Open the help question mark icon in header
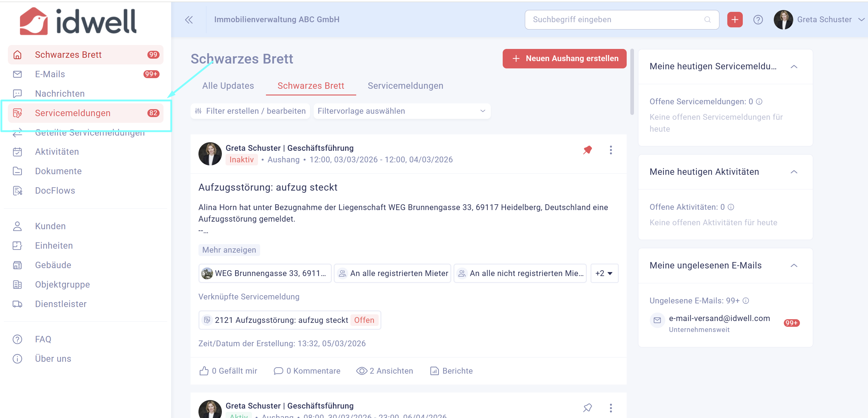This screenshot has height=418, width=868. tap(758, 19)
